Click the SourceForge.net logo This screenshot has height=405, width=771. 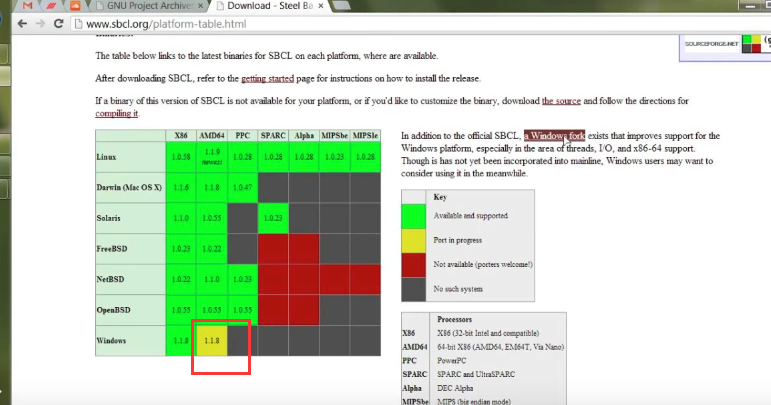(712, 44)
